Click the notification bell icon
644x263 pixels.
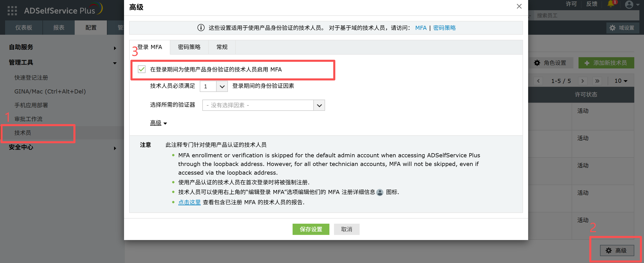point(611,4)
